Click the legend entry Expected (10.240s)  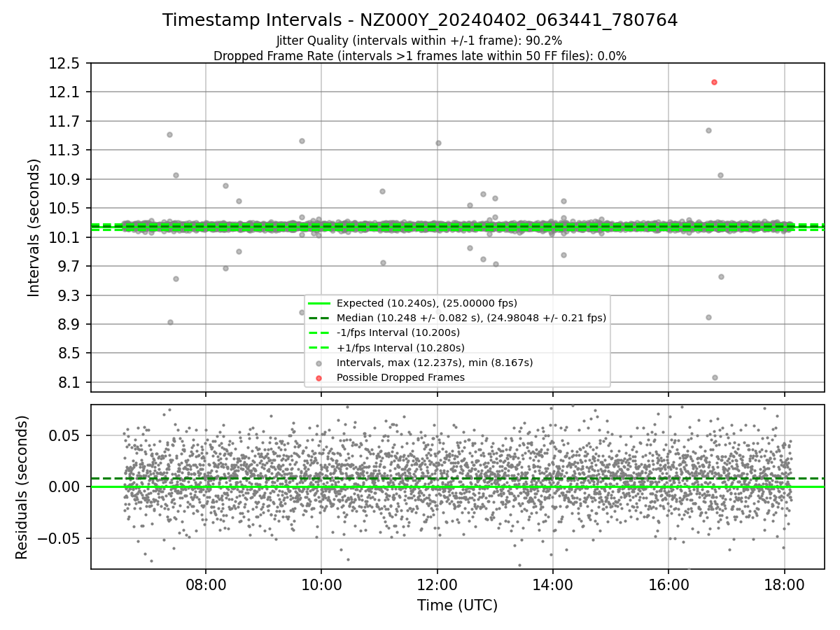click(426, 303)
